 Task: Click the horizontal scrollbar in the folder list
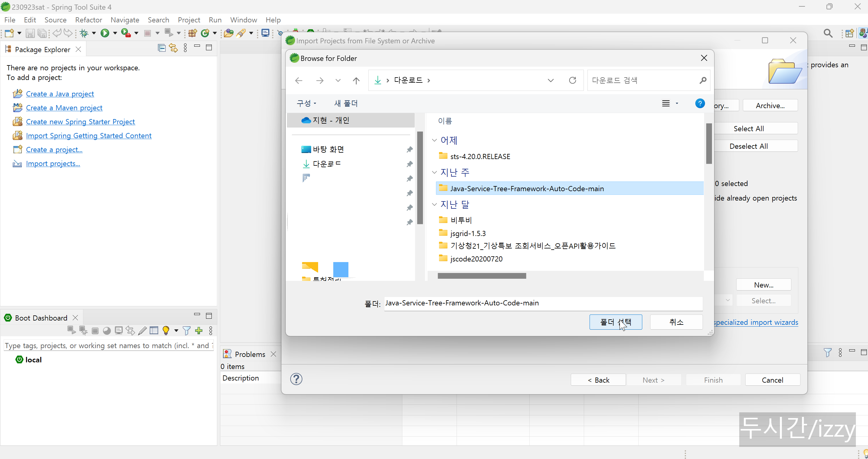point(481,276)
